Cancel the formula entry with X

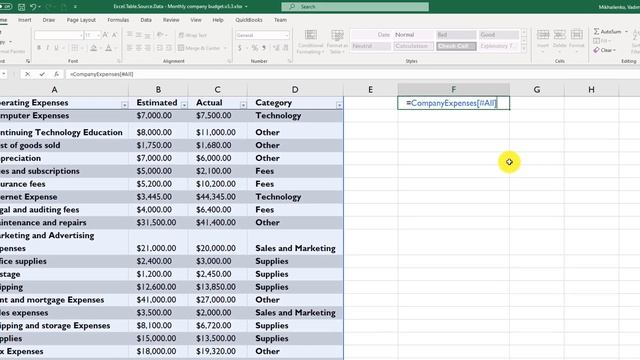coord(27,74)
